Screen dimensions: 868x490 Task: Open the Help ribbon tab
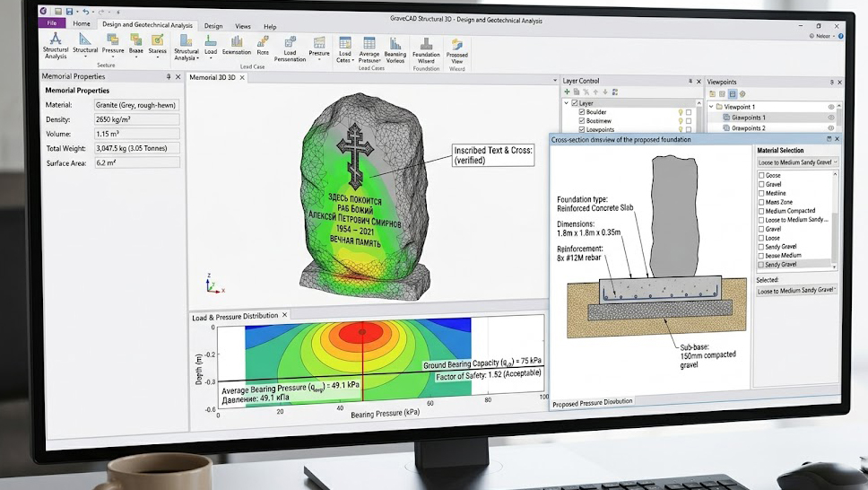[270, 27]
